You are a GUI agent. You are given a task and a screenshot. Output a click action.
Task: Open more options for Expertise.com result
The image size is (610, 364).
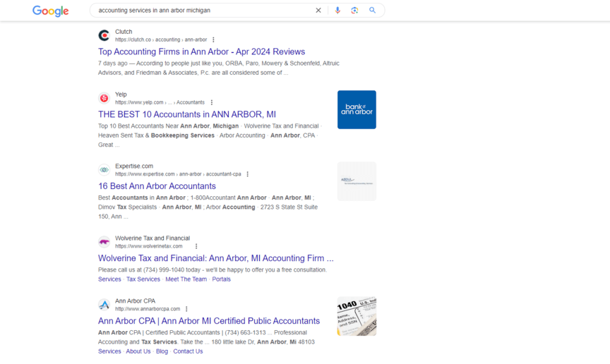pyautogui.click(x=247, y=174)
